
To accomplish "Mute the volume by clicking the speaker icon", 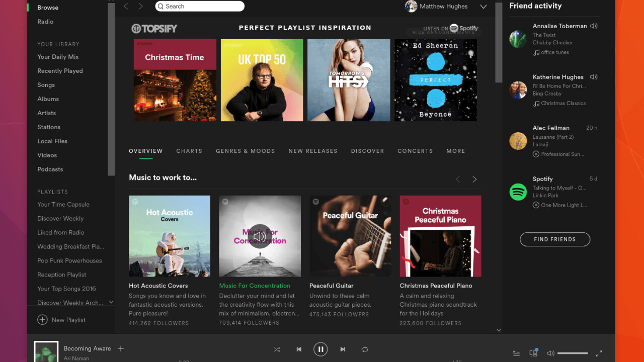I will click(x=550, y=353).
